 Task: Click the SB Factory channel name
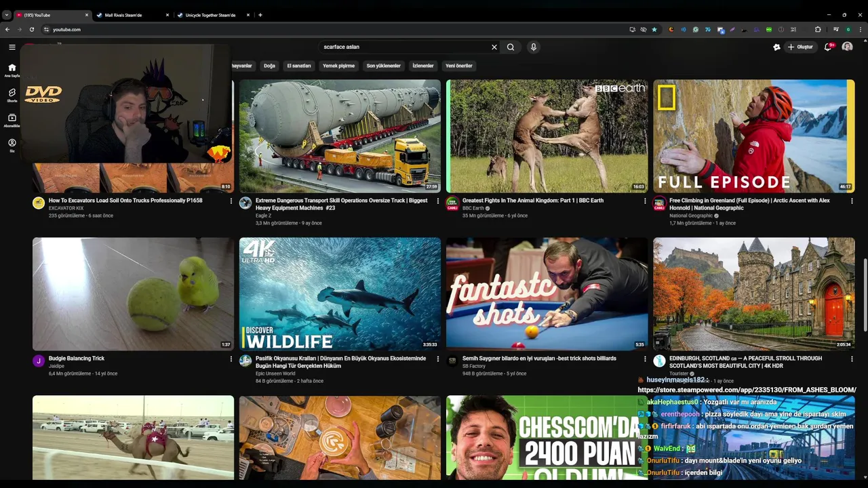(474, 366)
